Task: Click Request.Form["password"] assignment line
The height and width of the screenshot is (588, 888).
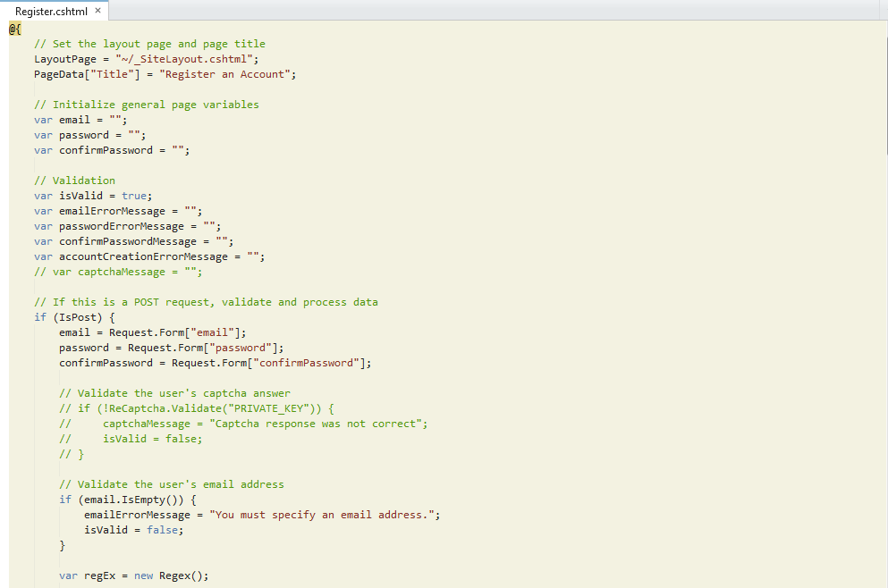Action: (171, 348)
